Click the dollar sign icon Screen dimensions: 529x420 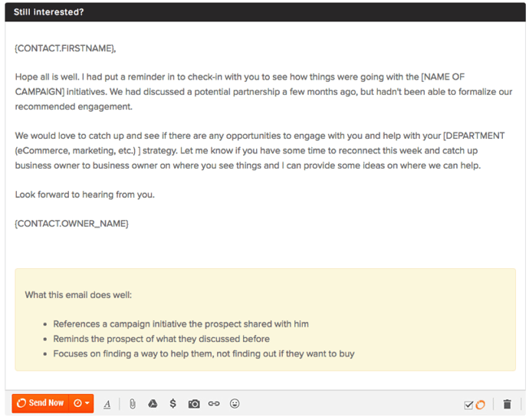tap(173, 404)
